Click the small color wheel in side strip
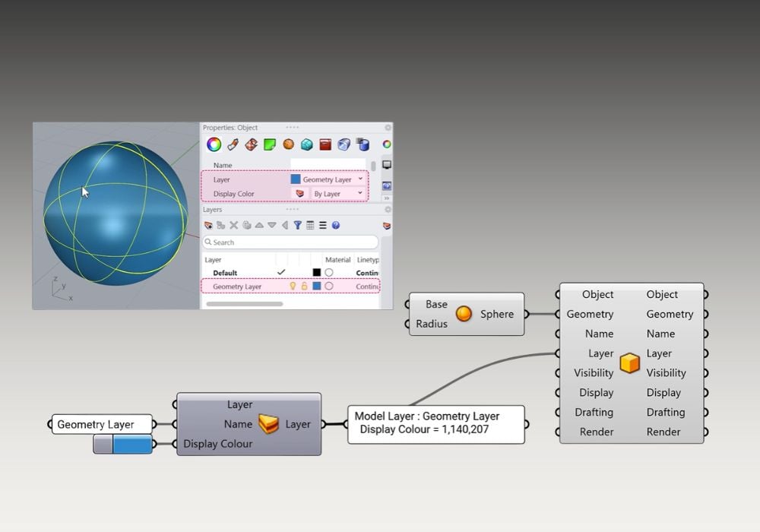 pyautogui.click(x=386, y=144)
